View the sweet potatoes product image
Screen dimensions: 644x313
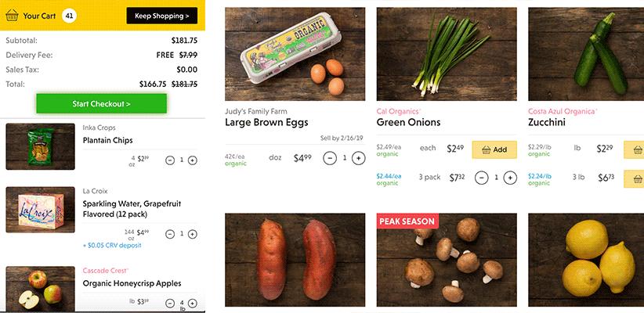click(295, 260)
